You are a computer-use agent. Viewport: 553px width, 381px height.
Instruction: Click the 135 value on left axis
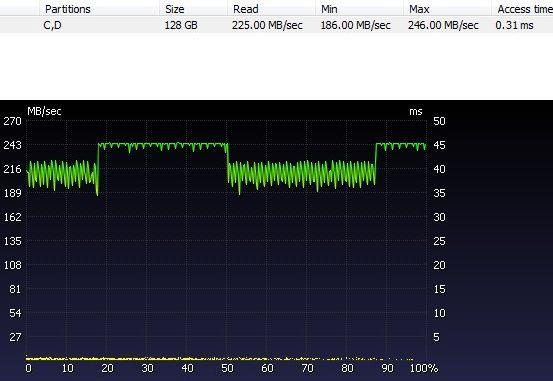[x=12, y=241]
